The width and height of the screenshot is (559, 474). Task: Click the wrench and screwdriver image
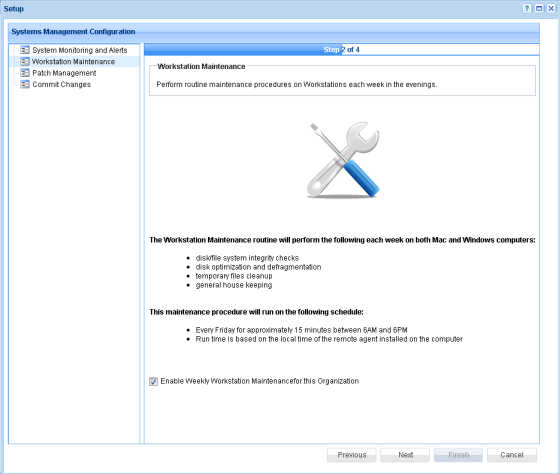click(343, 160)
